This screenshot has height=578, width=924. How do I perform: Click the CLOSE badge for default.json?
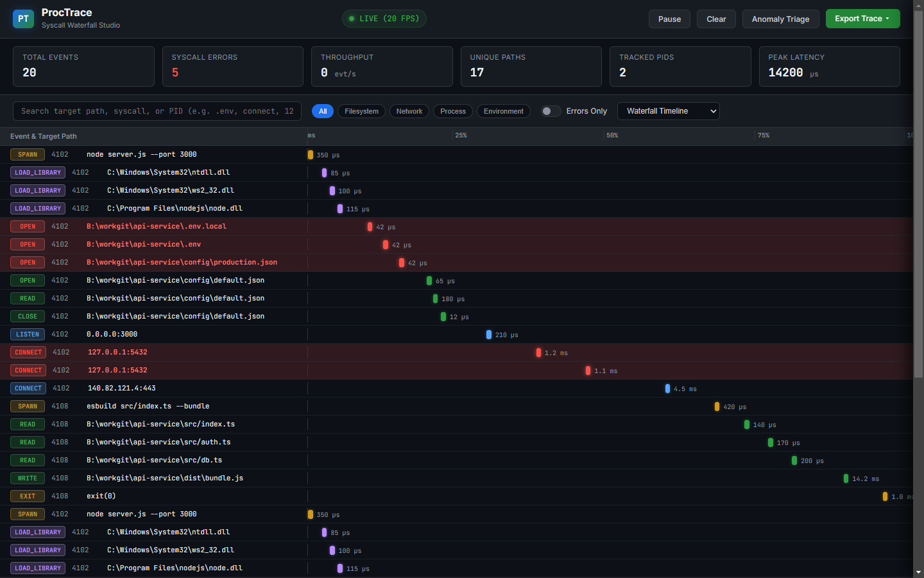pyautogui.click(x=28, y=317)
